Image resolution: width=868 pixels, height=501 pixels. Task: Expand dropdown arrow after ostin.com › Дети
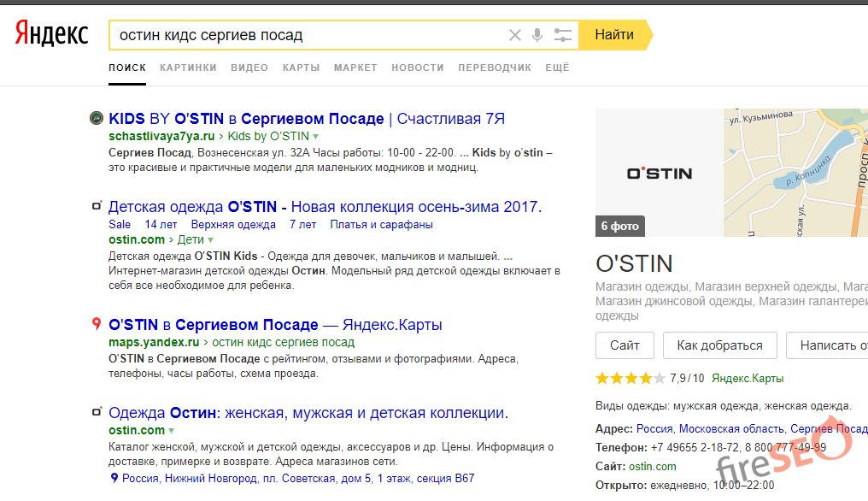point(211,240)
